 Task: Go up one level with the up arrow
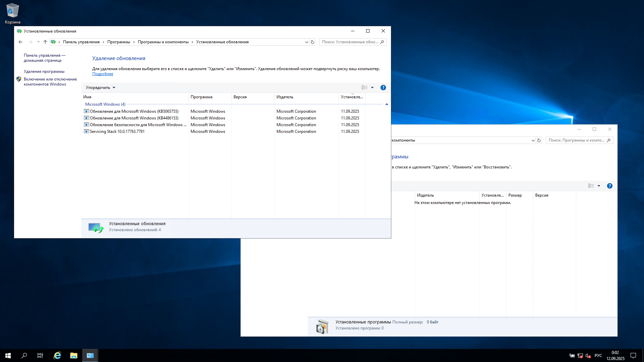point(45,42)
